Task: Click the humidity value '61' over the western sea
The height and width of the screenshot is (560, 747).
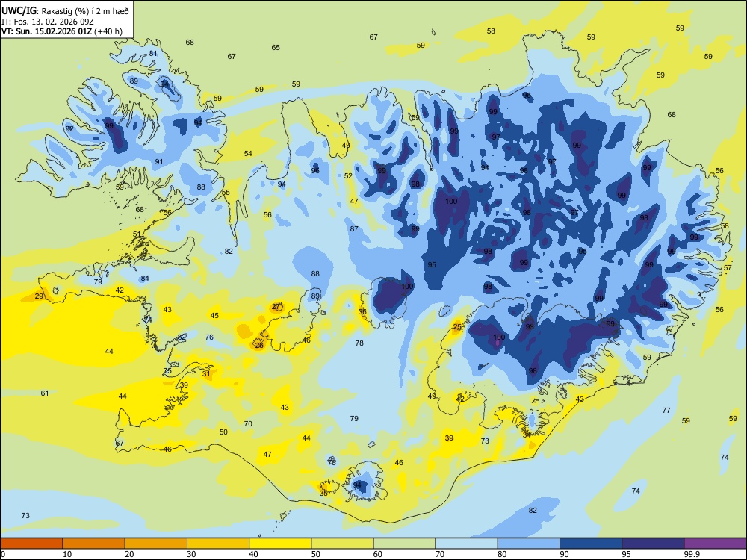Action: pos(45,393)
